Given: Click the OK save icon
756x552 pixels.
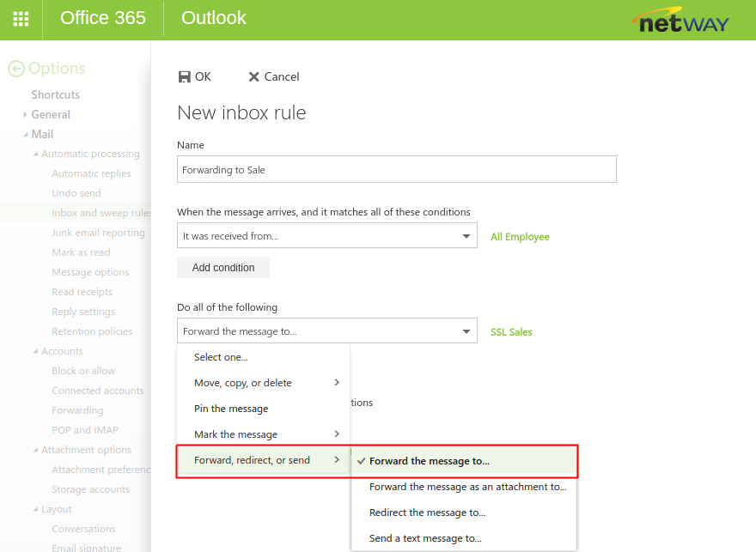Looking at the screenshot, I should coord(184,76).
